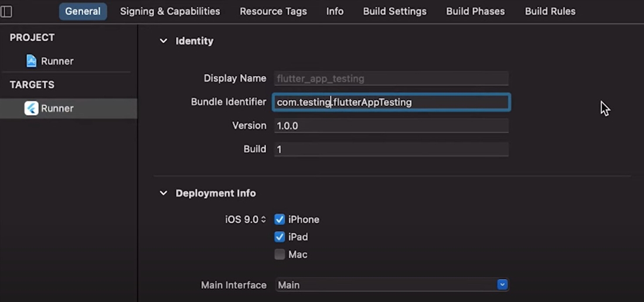Uncheck the iPad device checkbox
The image size is (644, 302).
tap(280, 237)
